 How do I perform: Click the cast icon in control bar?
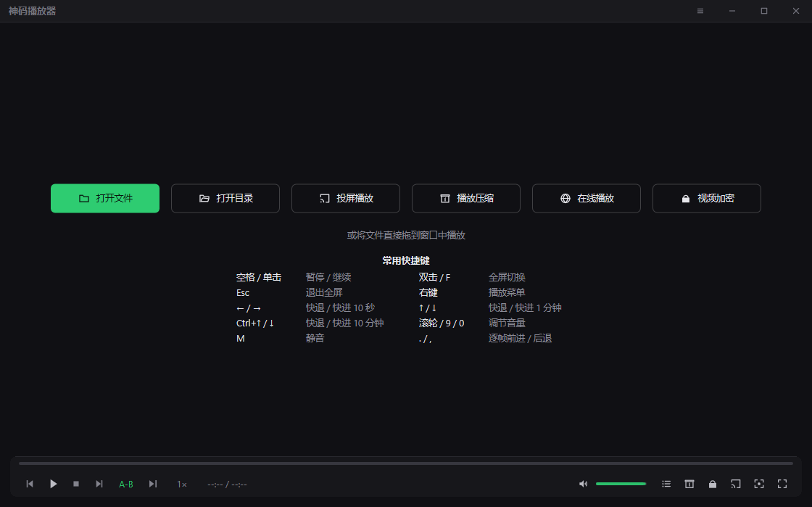click(x=736, y=484)
